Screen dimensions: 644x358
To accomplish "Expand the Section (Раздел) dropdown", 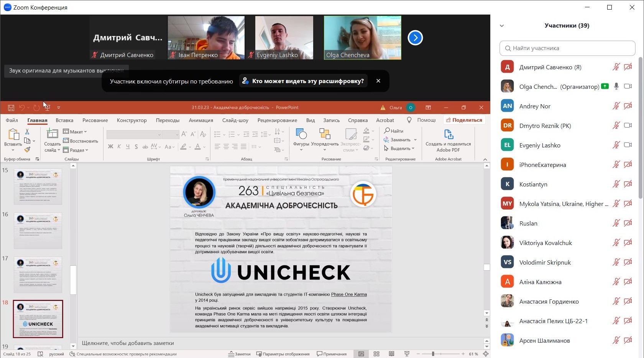I will point(76,150).
